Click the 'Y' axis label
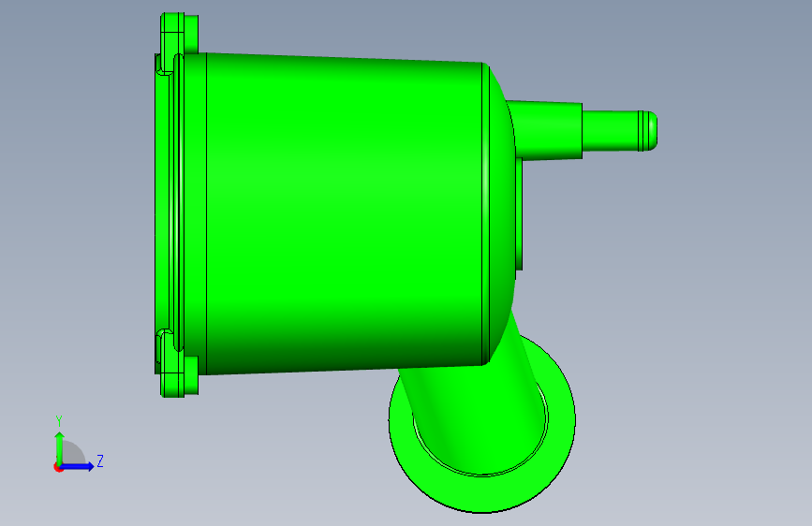Image resolution: width=812 pixels, height=526 pixels. tap(59, 421)
